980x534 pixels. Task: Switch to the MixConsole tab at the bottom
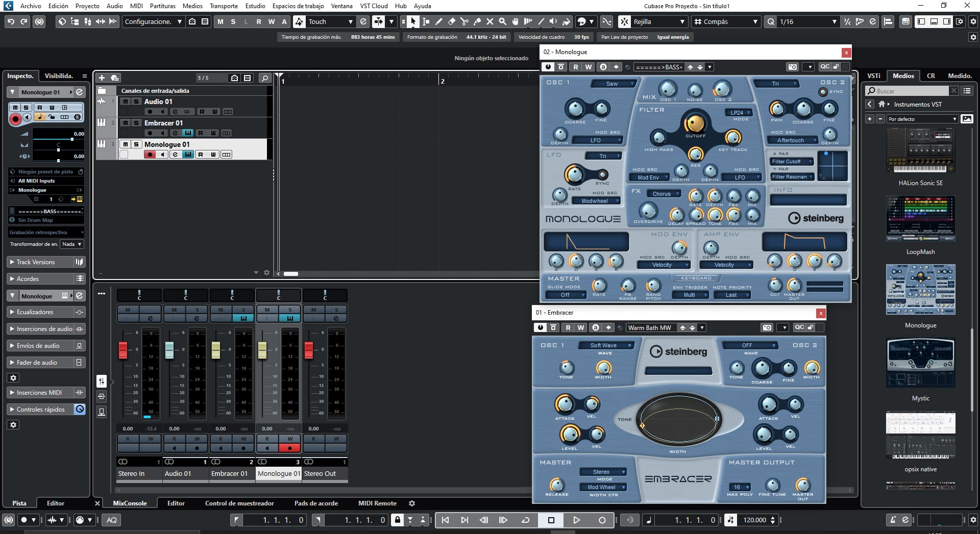tap(130, 503)
